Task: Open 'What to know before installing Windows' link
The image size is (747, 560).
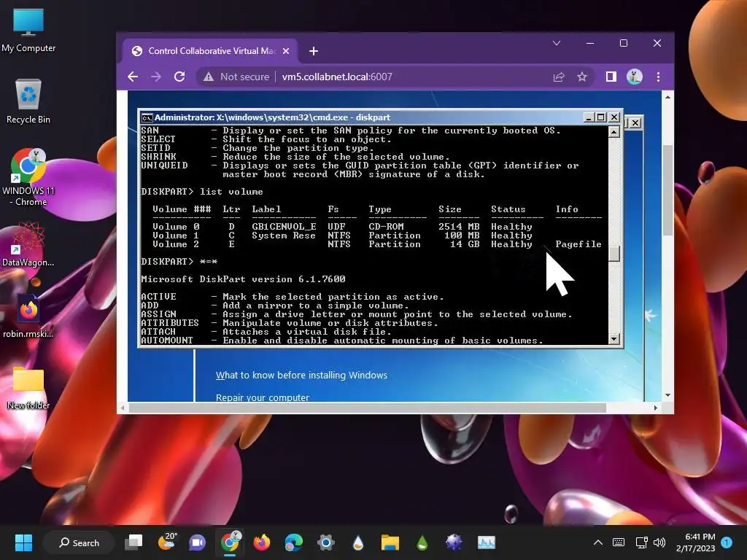Action: click(x=301, y=376)
